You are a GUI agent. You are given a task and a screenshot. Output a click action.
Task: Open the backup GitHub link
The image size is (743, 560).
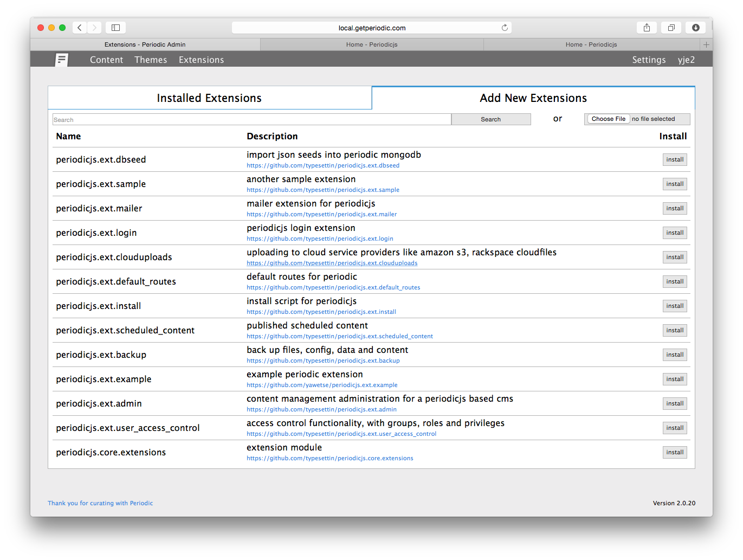(x=323, y=361)
